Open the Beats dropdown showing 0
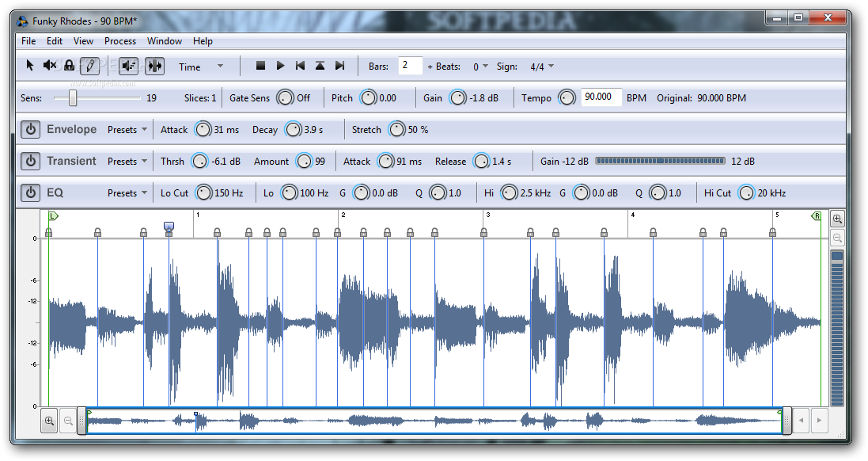Screen dimensions: 868x461 480,67
